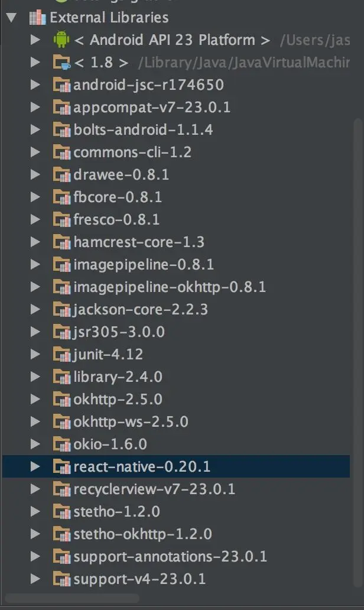Click the junit-4.12 library icon
Screen dimensions: 364x610
61,354
